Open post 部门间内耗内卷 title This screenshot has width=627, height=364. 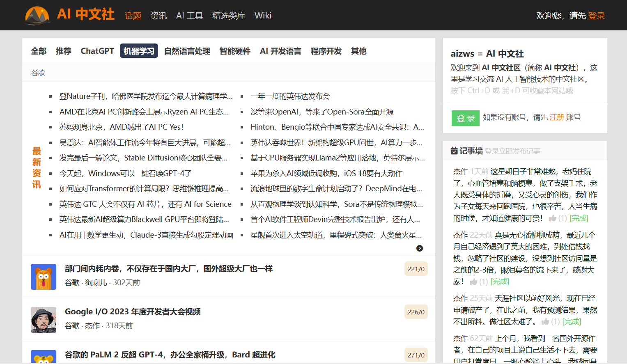(x=168, y=269)
